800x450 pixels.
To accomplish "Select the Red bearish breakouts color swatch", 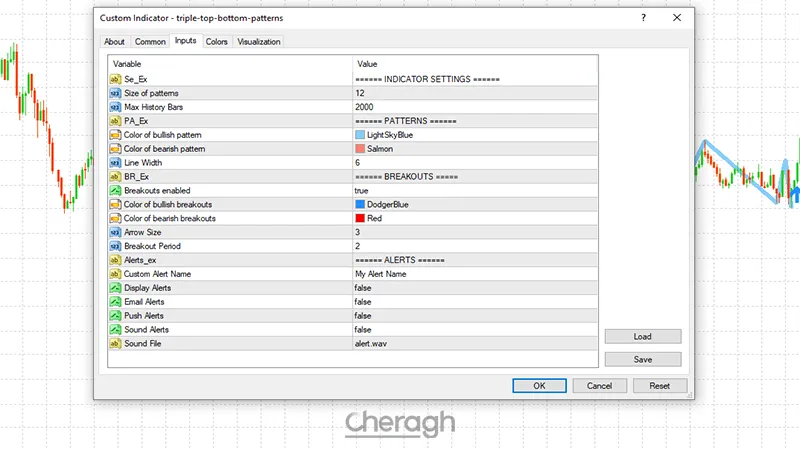I will (360, 218).
